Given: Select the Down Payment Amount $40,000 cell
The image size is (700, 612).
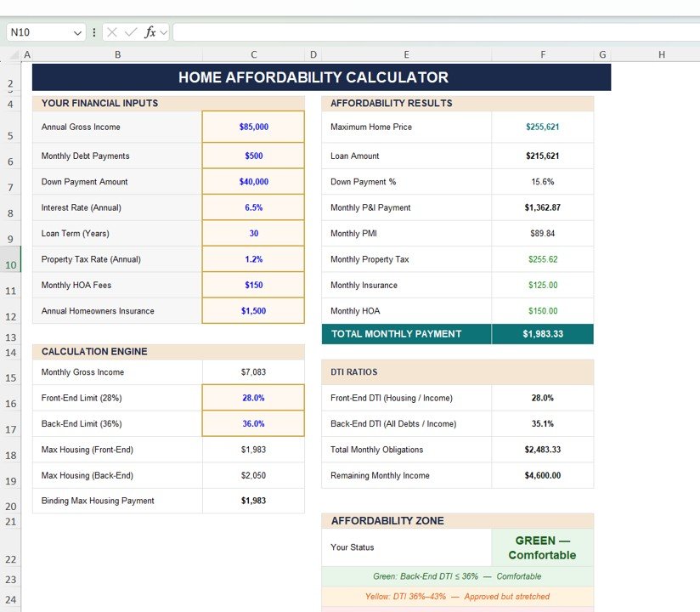Looking at the screenshot, I should [x=252, y=182].
